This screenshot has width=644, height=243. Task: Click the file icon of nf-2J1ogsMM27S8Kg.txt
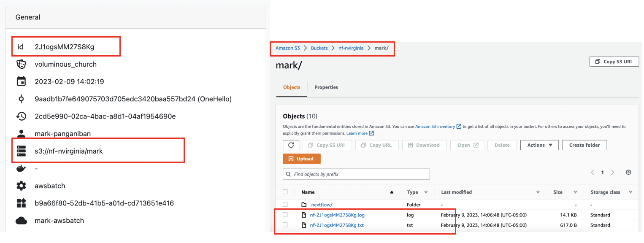click(304, 225)
